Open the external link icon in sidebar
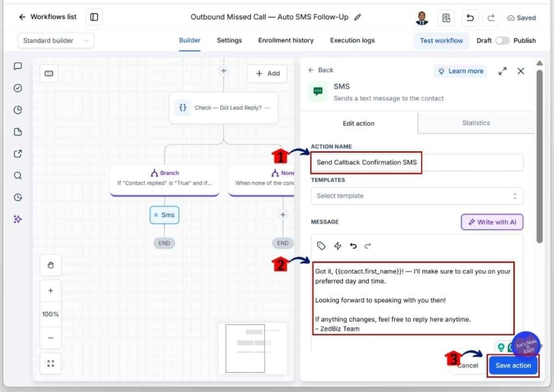This screenshot has height=392, width=554. (x=18, y=154)
